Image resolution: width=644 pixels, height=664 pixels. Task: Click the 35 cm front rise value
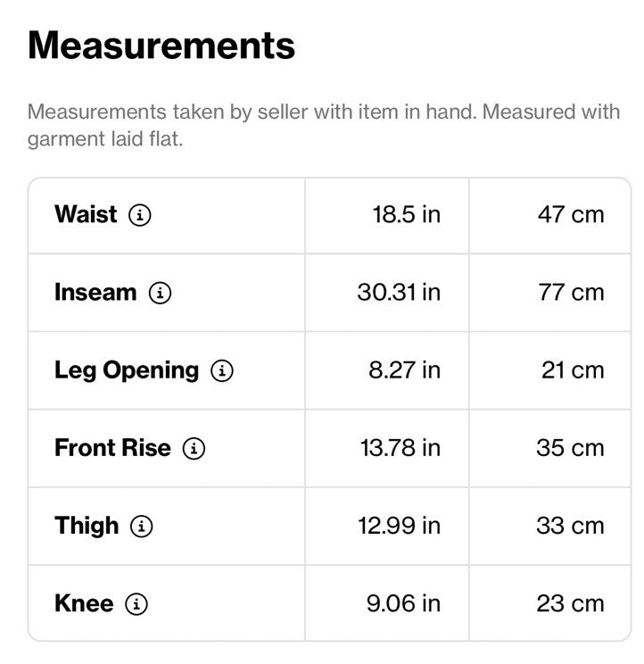570,448
